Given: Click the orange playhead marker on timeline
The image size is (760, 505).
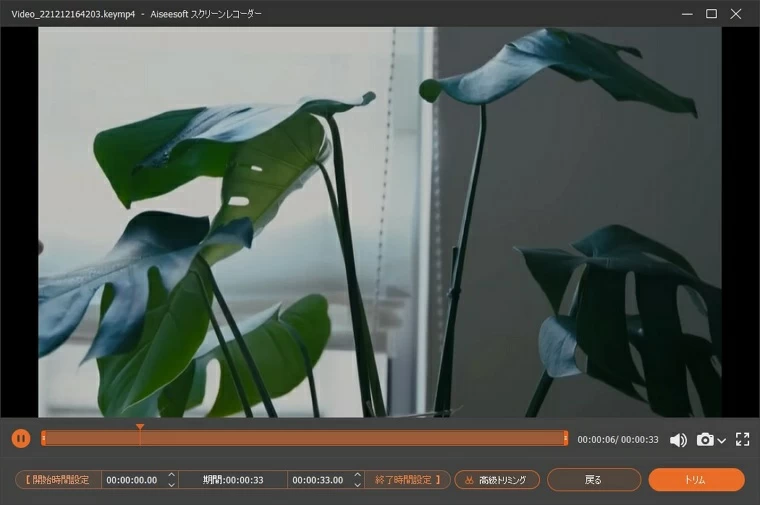Looking at the screenshot, I should click(x=140, y=428).
